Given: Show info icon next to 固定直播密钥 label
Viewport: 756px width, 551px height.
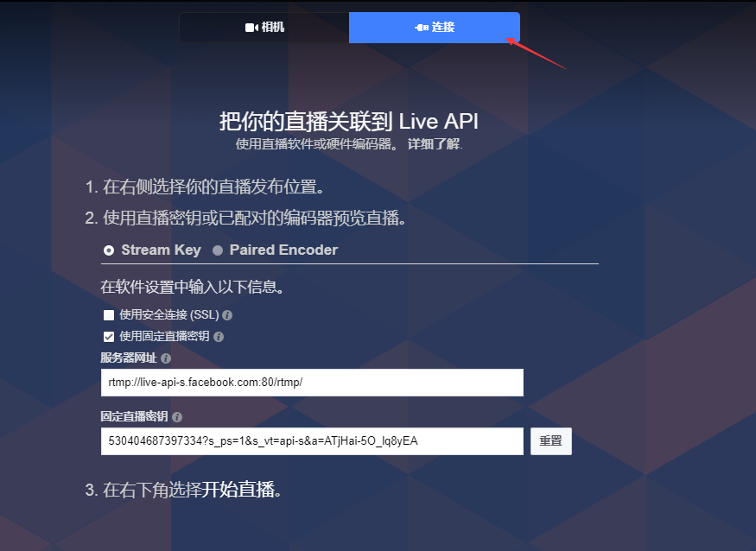Looking at the screenshot, I should pos(177,417).
